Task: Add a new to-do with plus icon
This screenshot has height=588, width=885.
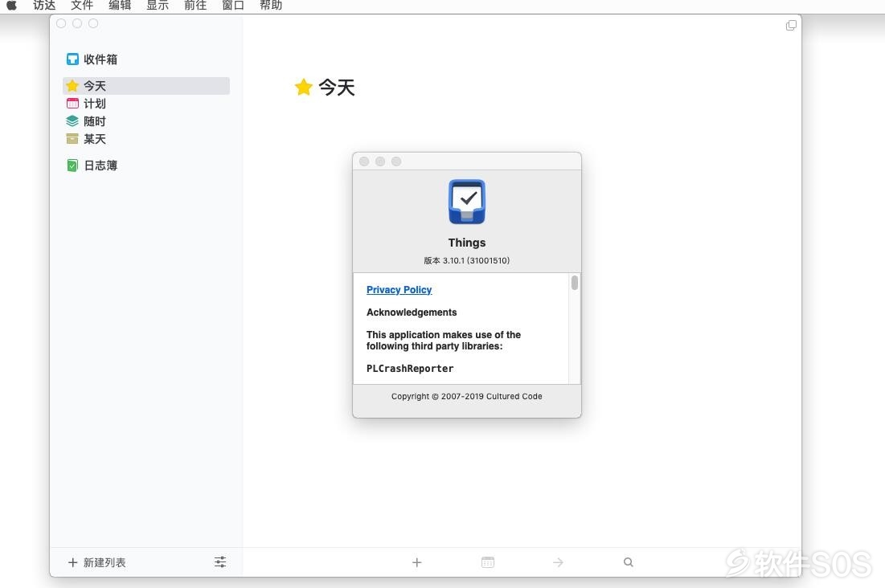Action: coord(416,562)
